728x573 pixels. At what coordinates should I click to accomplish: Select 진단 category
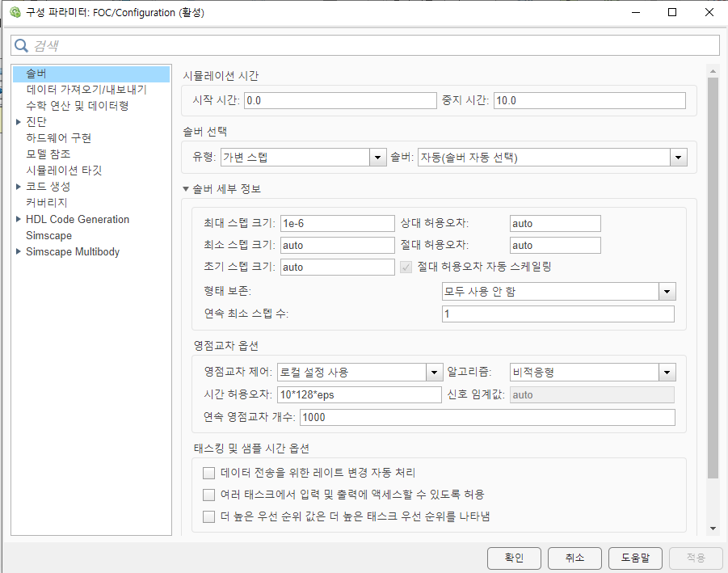click(x=36, y=122)
